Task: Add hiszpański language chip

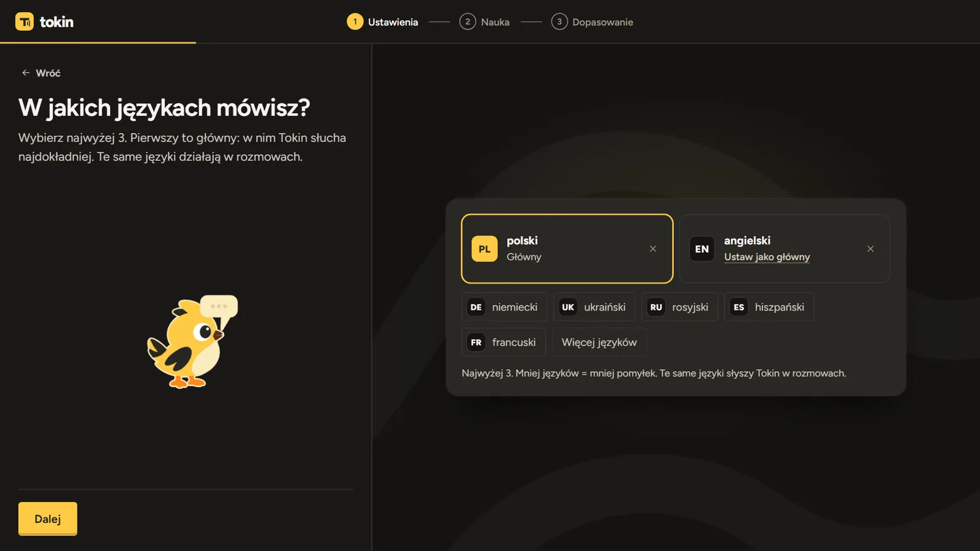Action: coord(769,307)
